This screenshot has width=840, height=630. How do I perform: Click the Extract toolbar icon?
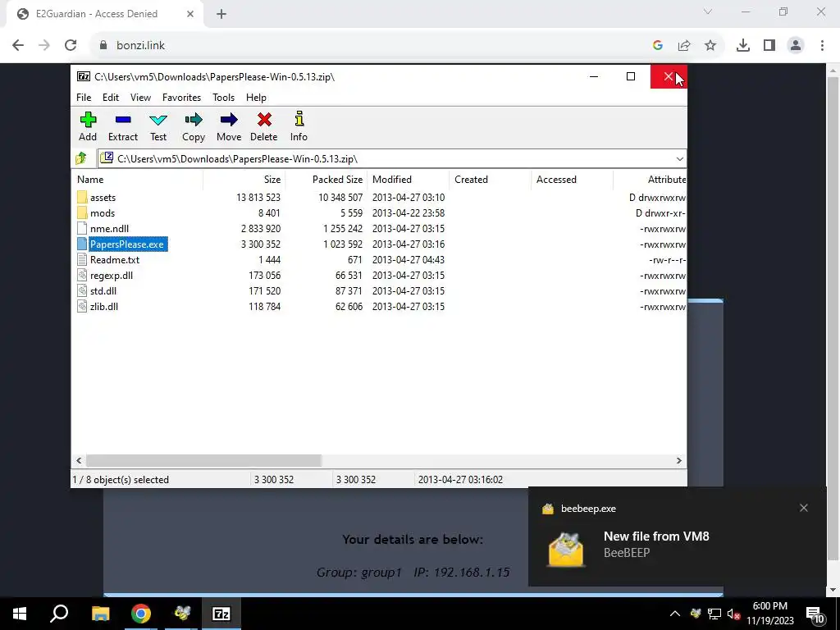tap(123, 120)
